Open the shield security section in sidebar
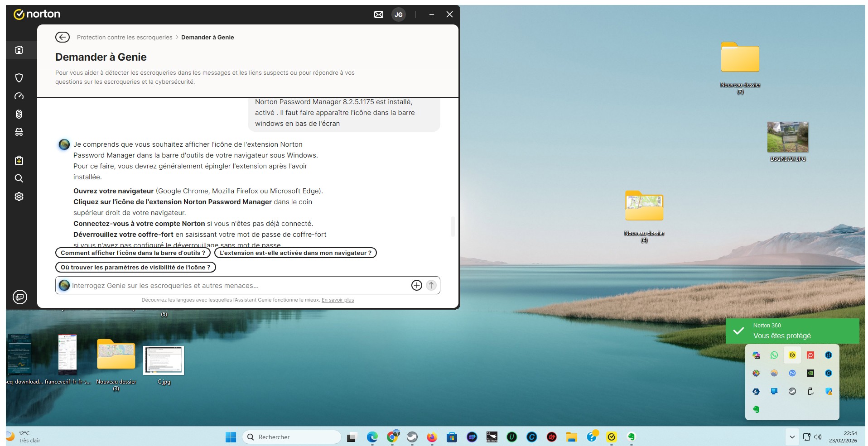Image resolution: width=868 pixels, height=446 pixels. (x=19, y=78)
